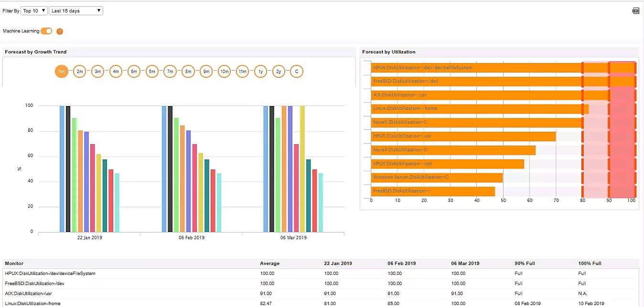Export the forecast report as CSV
644x307 pixels.
(635, 10)
